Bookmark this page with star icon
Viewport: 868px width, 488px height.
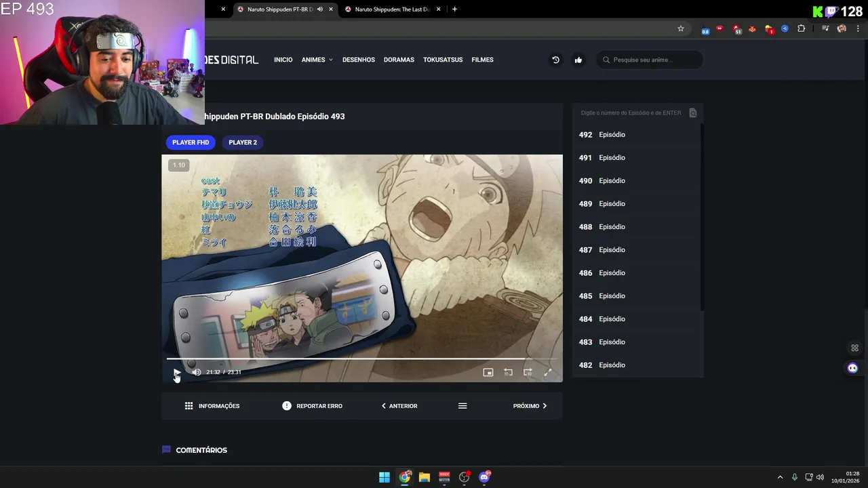coord(681,28)
